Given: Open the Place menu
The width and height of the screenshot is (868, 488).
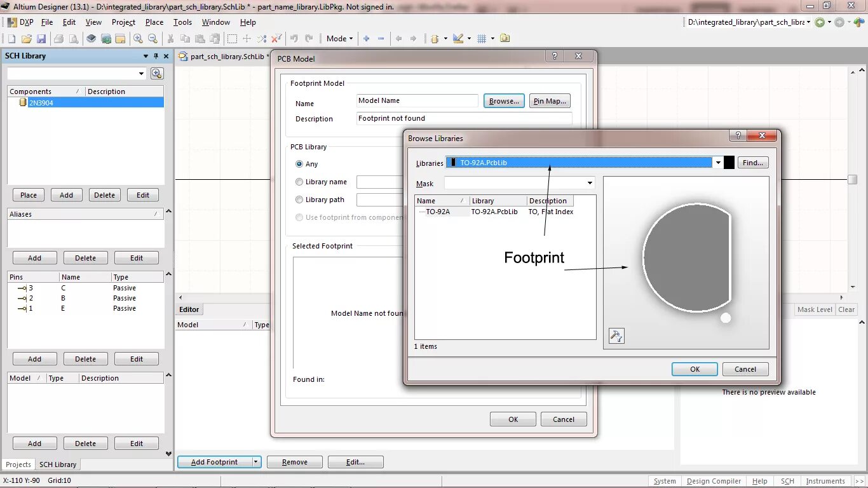Looking at the screenshot, I should coord(154,22).
